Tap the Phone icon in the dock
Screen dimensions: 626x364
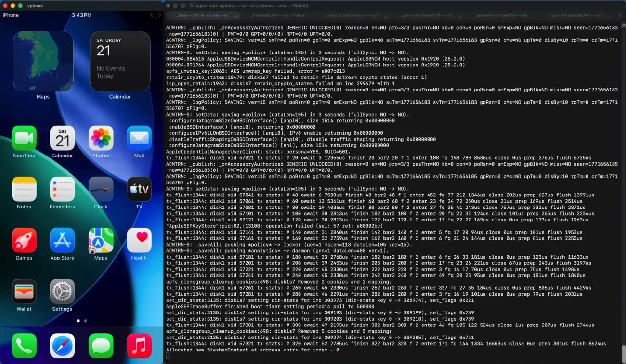click(x=24, y=346)
